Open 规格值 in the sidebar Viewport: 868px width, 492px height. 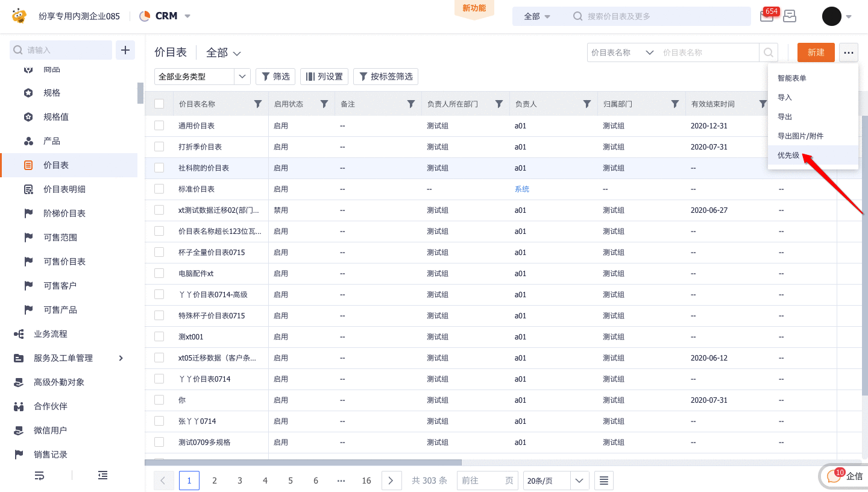(x=55, y=117)
